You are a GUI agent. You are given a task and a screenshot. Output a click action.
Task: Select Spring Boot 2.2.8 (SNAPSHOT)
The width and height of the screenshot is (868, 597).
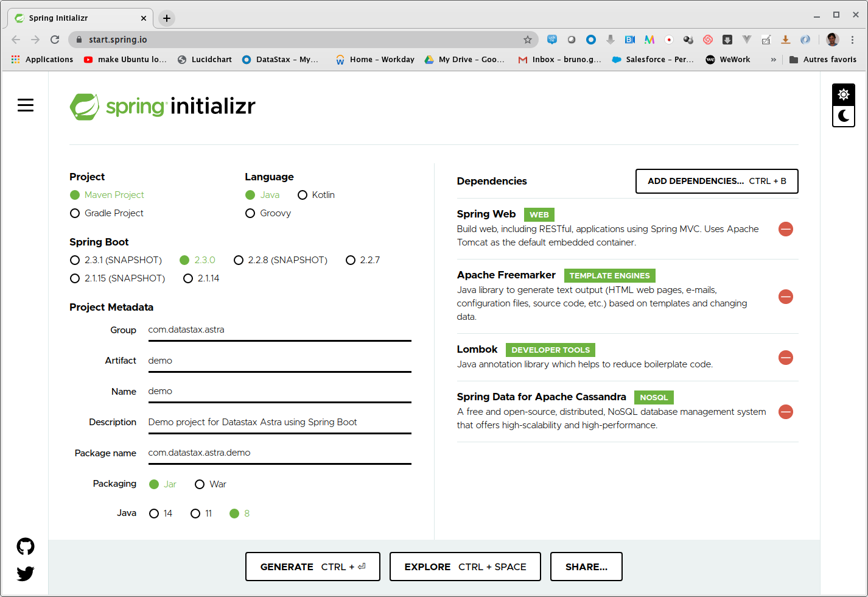tap(281, 260)
